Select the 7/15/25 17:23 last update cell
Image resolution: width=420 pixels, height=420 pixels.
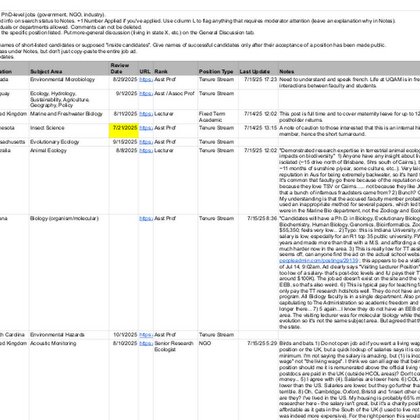258,82
